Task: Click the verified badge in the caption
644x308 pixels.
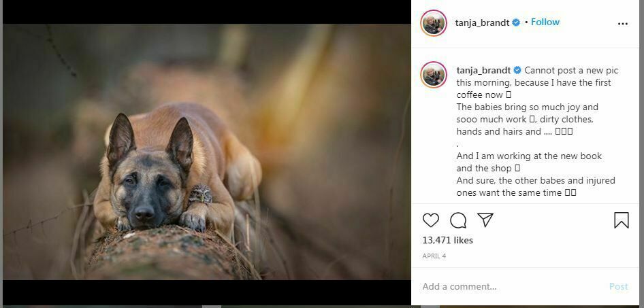Action: pos(517,71)
